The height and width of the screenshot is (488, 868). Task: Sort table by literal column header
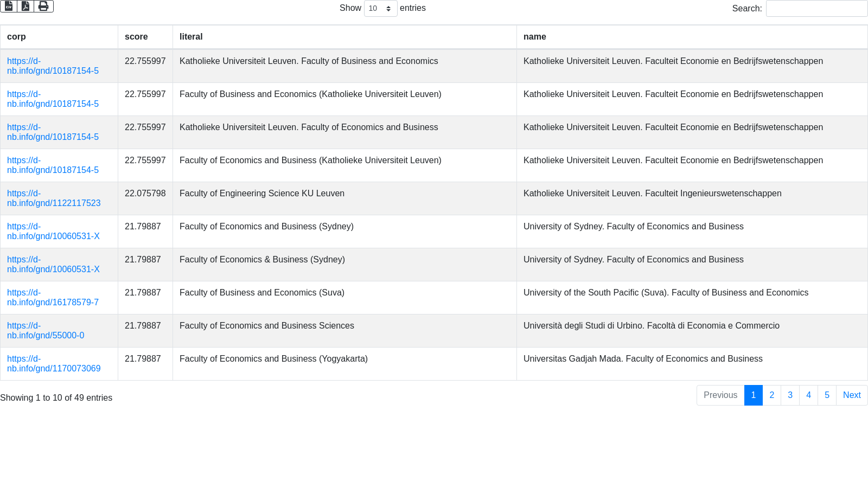click(x=191, y=37)
